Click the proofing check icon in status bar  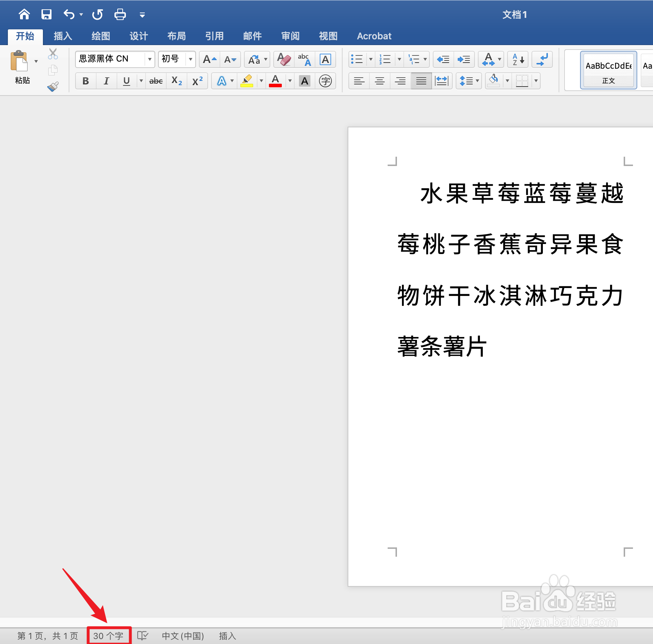(x=142, y=635)
